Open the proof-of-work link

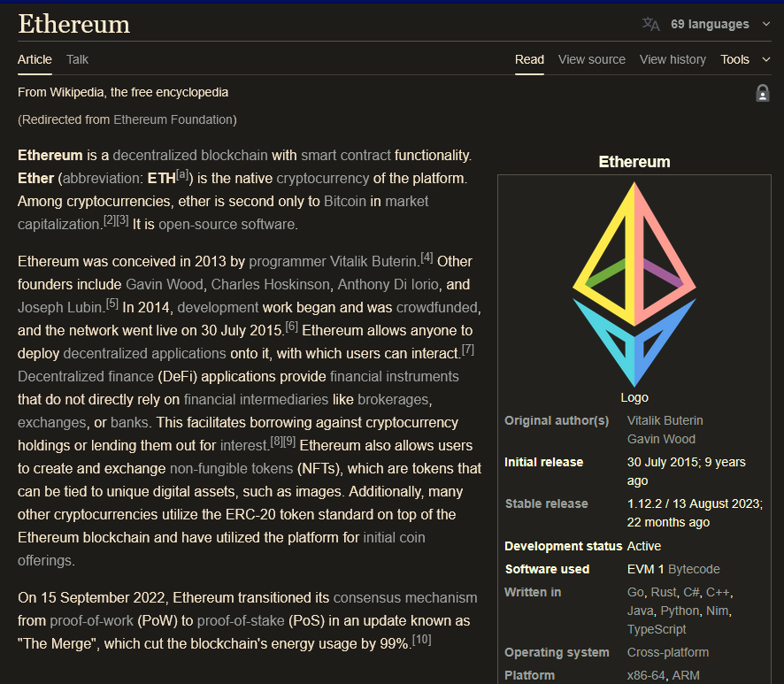pyautogui.click(x=91, y=620)
